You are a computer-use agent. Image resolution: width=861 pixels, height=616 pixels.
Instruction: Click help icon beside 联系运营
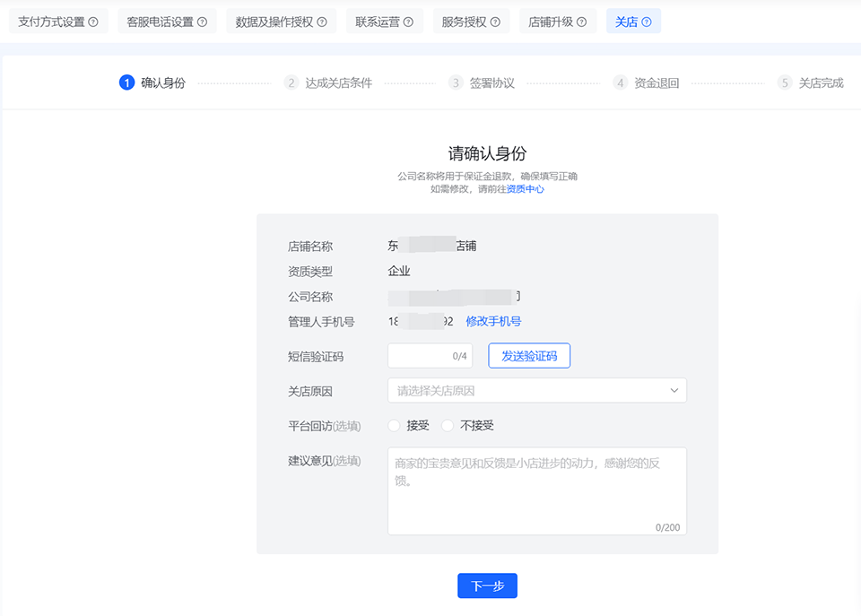[x=408, y=22]
